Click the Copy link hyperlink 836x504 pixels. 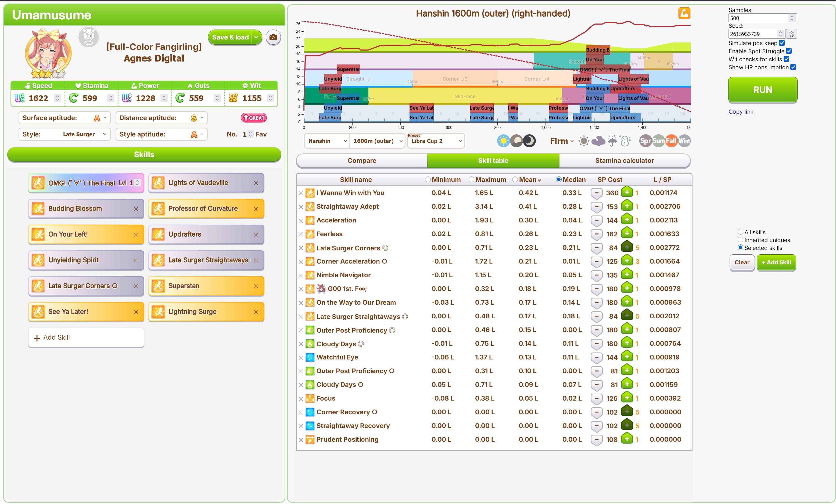[x=741, y=111]
